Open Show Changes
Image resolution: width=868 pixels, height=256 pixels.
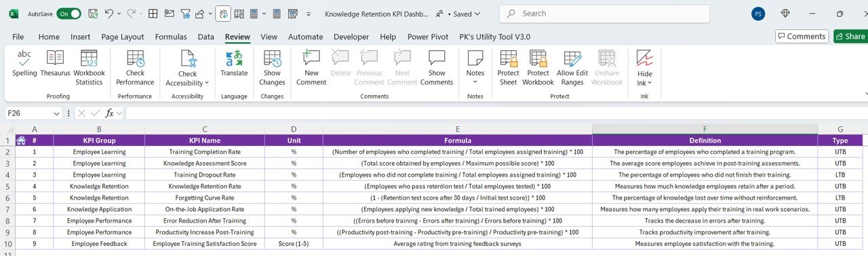[272, 68]
